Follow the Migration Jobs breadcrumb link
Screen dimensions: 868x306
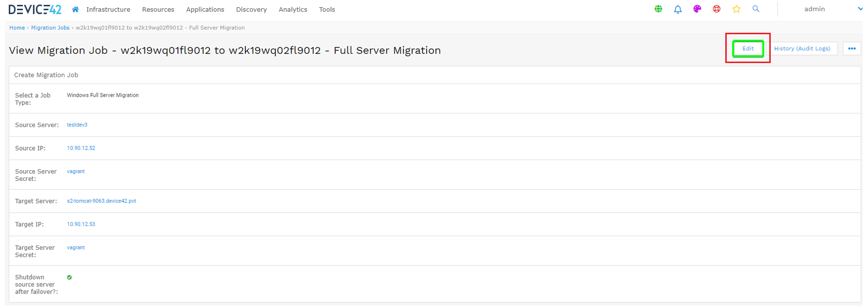point(50,28)
